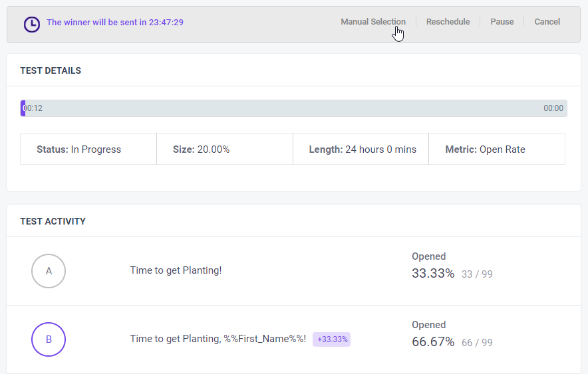Click the subject line with %%First_Name%%
This screenshot has height=374, width=588.
click(x=218, y=339)
